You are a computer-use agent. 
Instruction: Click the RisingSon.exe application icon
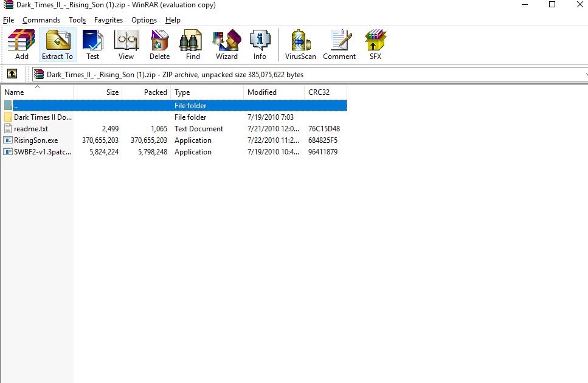pos(8,140)
